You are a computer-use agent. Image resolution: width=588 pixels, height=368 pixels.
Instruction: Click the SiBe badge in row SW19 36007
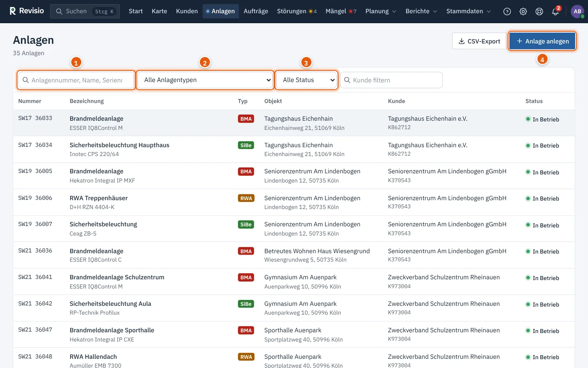click(x=246, y=224)
